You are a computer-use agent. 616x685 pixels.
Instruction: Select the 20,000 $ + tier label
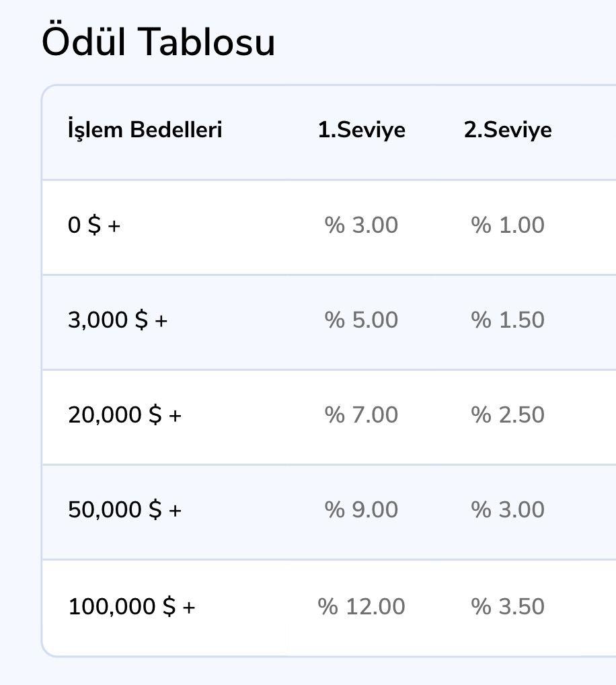[x=124, y=414]
